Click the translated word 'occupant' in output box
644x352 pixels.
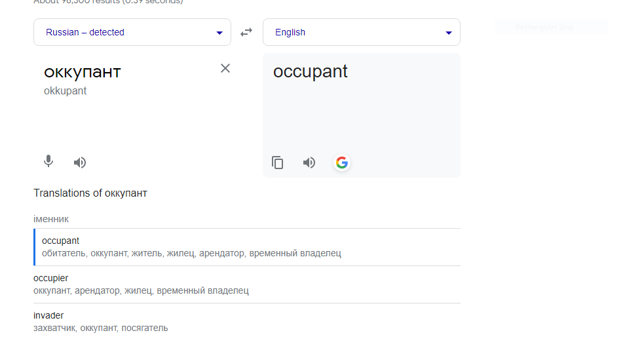tap(311, 71)
